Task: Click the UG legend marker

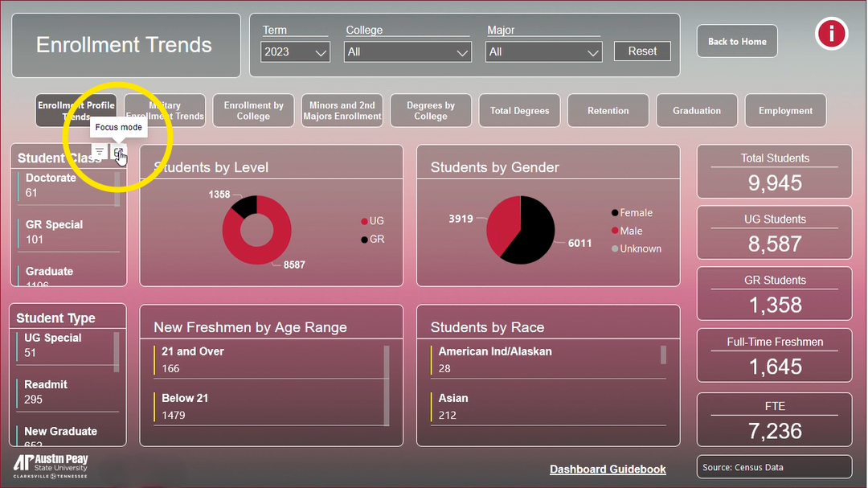Action: 364,221
